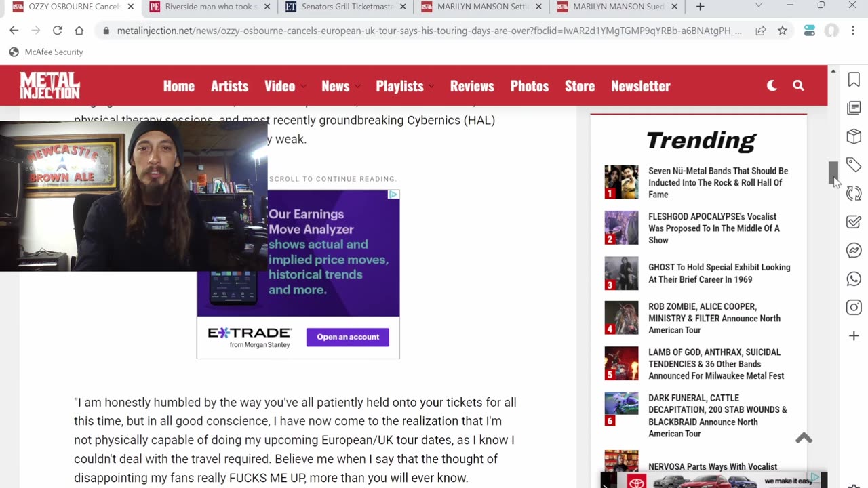Open LAMB OF GOD Milwaukee Metal Fest article
Image resolution: width=868 pixels, height=488 pixels.
coord(716,364)
